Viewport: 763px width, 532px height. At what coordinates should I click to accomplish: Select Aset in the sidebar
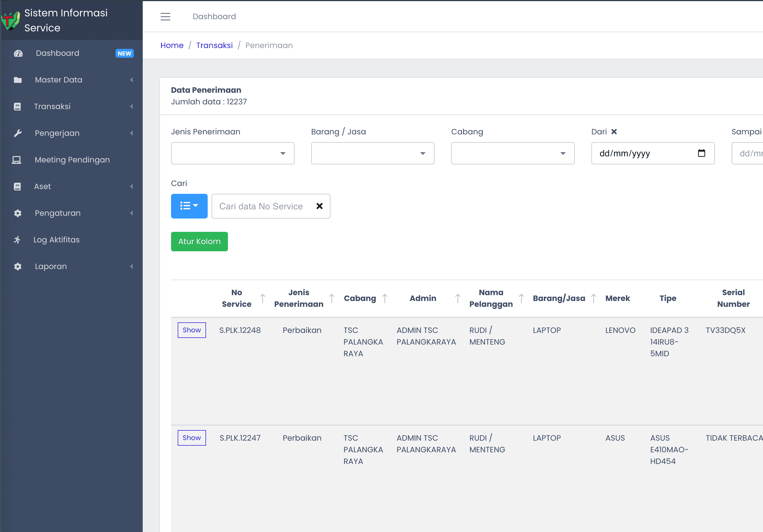(x=42, y=186)
